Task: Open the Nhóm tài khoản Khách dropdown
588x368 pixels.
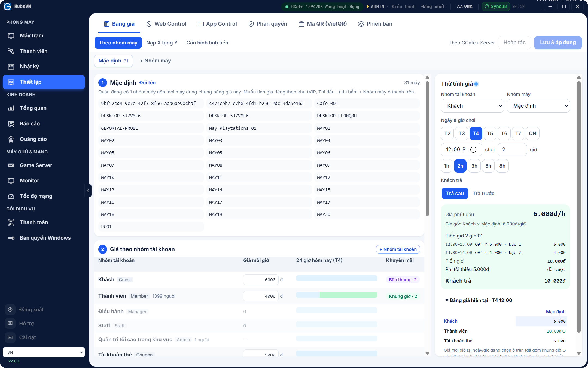Action: pyautogui.click(x=473, y=106)
